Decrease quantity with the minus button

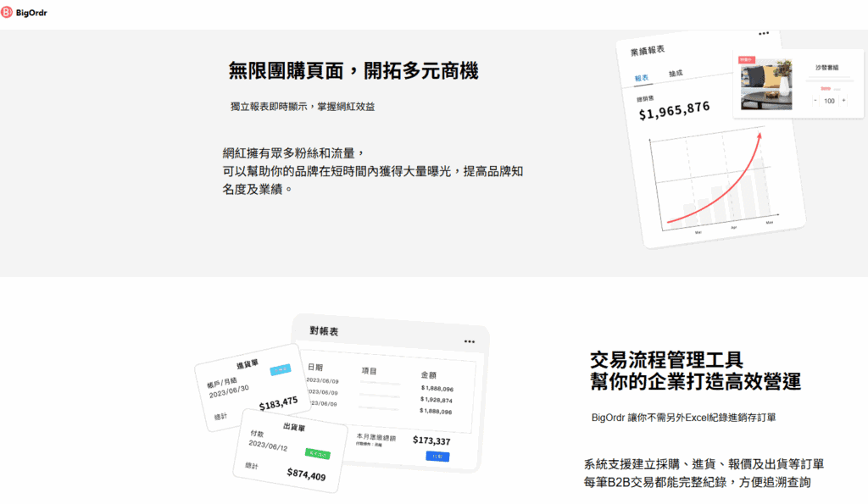click(815, 101)
